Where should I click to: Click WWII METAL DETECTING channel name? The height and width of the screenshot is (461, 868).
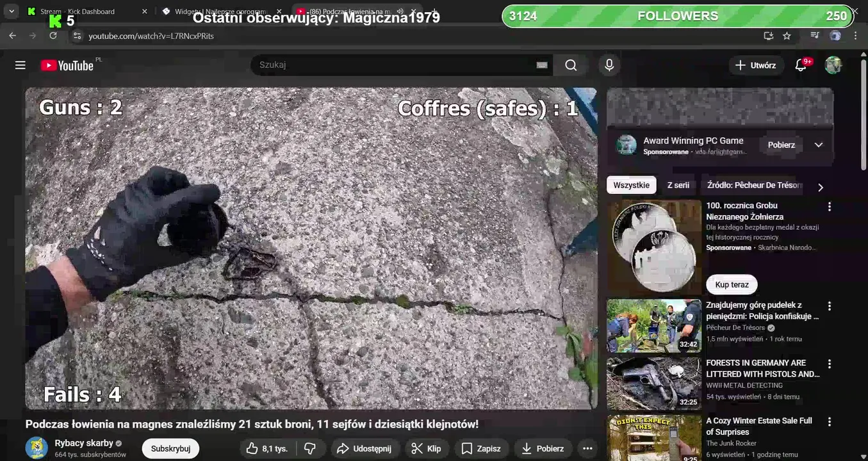click(x=744, y=385)
